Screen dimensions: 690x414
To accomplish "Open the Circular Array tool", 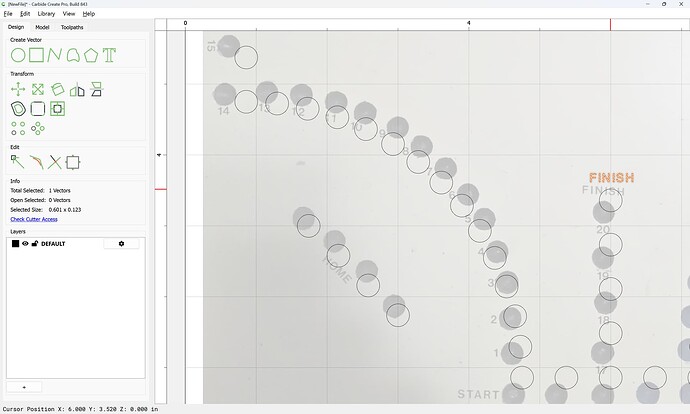I will click(38, 128).
